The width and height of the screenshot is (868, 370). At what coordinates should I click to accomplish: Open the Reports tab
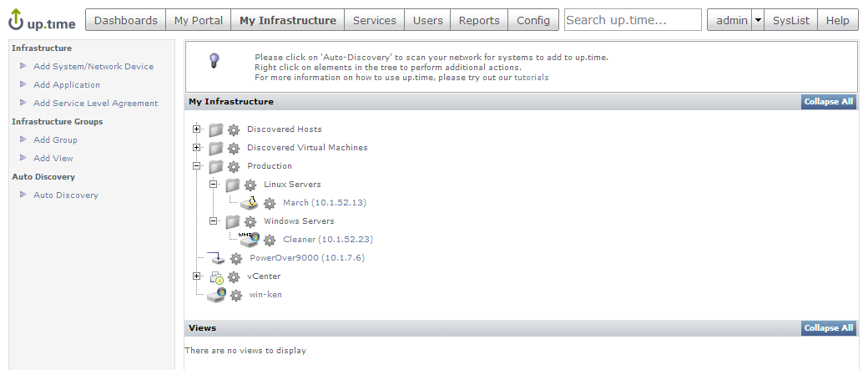tap(479, 20)
